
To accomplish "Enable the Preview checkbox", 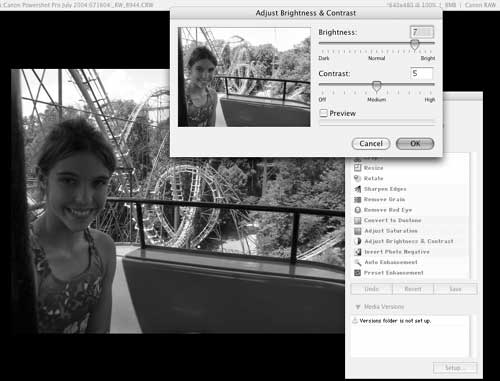I will click(x=323, y=113).
